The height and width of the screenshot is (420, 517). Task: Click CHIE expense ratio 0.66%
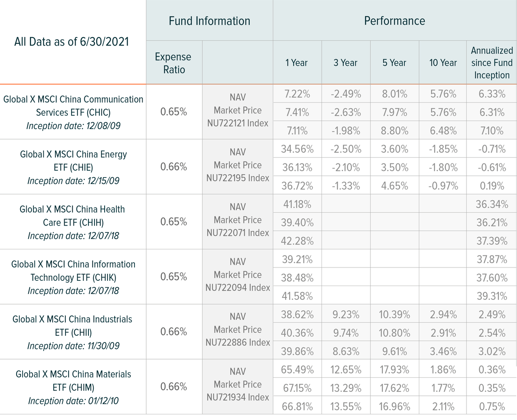(x=174, y=167)
